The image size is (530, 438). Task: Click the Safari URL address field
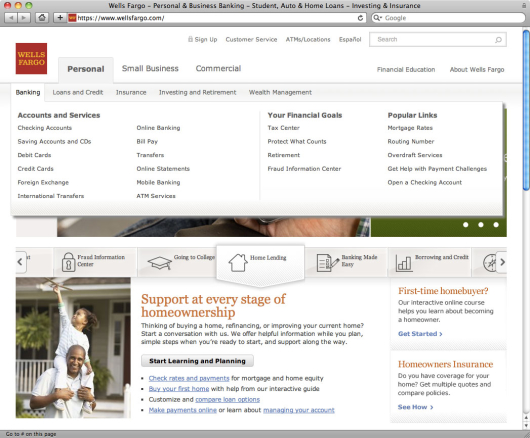coord(216,18)
